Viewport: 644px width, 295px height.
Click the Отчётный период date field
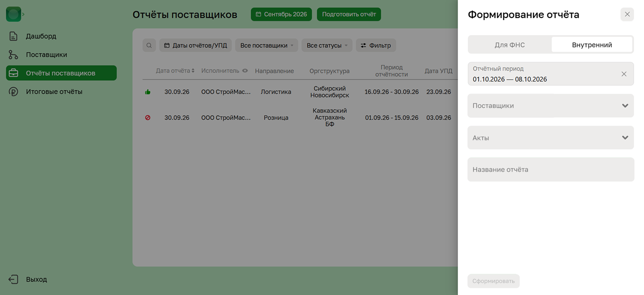coord(551,74)
